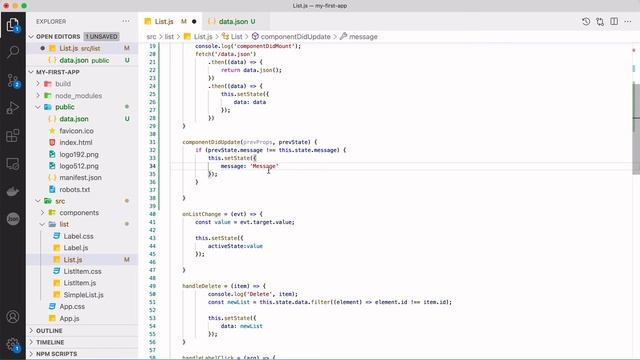Open Label.js file
Image resolution: width=640 pixels, height=360 pixels.
click(76, 248)
